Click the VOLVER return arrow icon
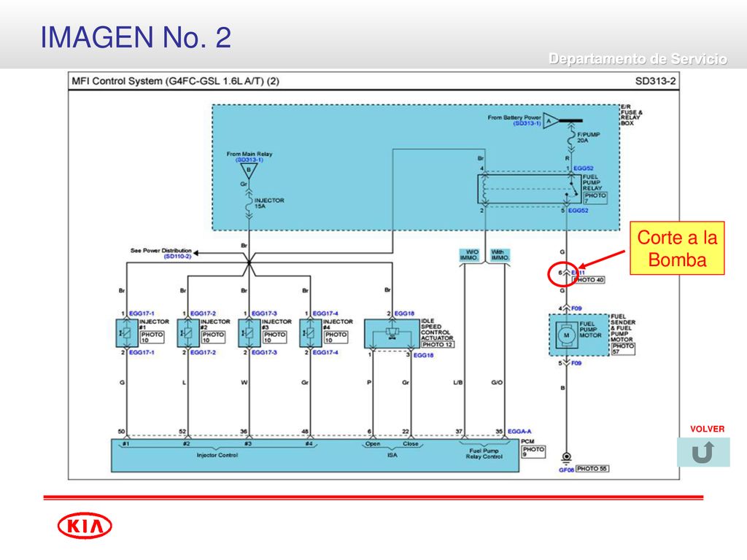 point(703,452)
